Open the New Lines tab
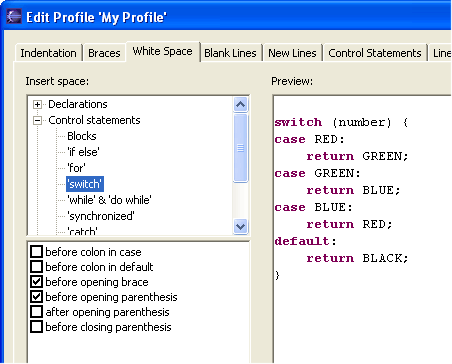 click(x=292, y=53)
